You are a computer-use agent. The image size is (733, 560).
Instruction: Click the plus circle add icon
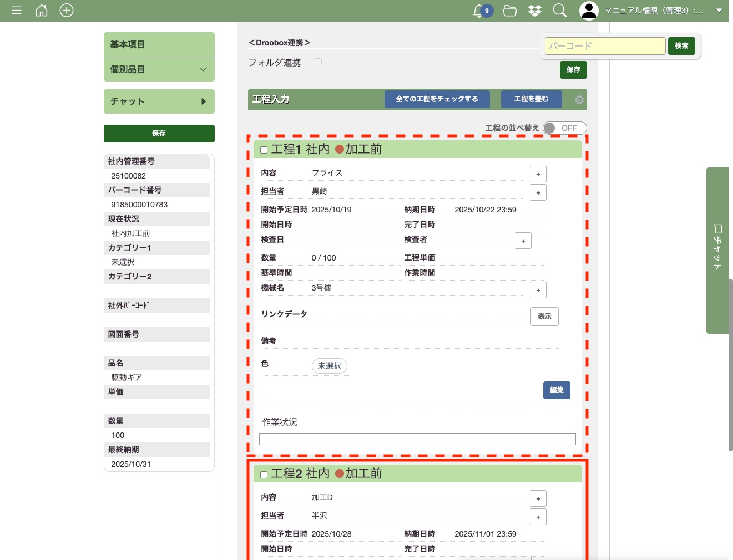[x=67, y=11]
